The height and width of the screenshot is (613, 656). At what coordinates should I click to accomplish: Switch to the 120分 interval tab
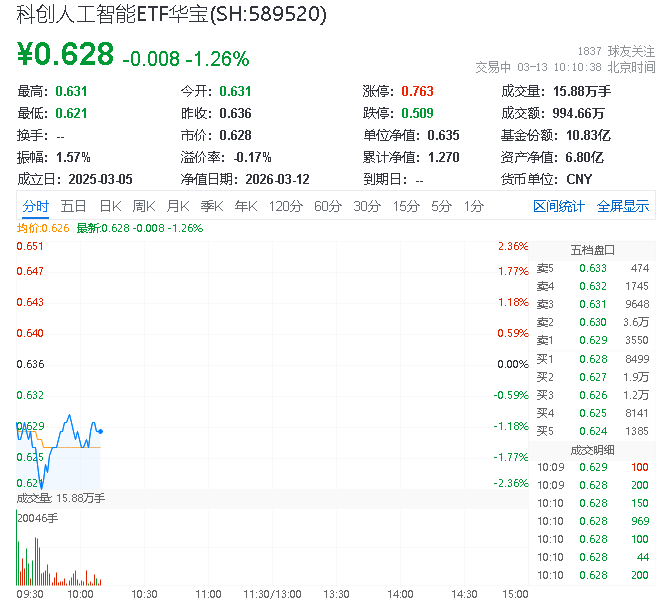(285, 206)
